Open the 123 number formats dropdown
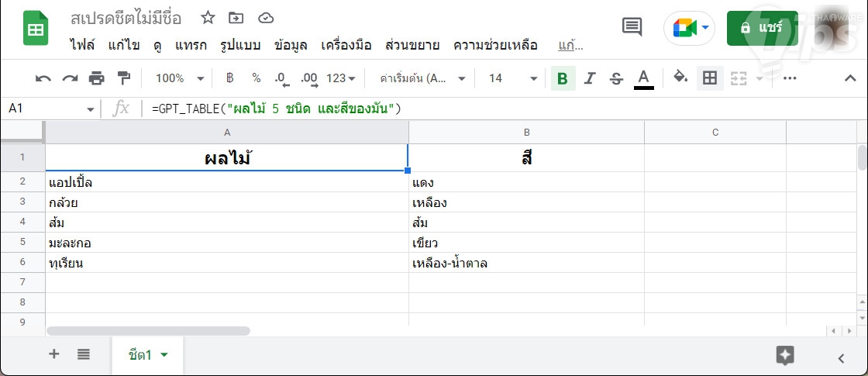Image resolution: width=868 pixels, height=376 pixels. coord(341,78)
